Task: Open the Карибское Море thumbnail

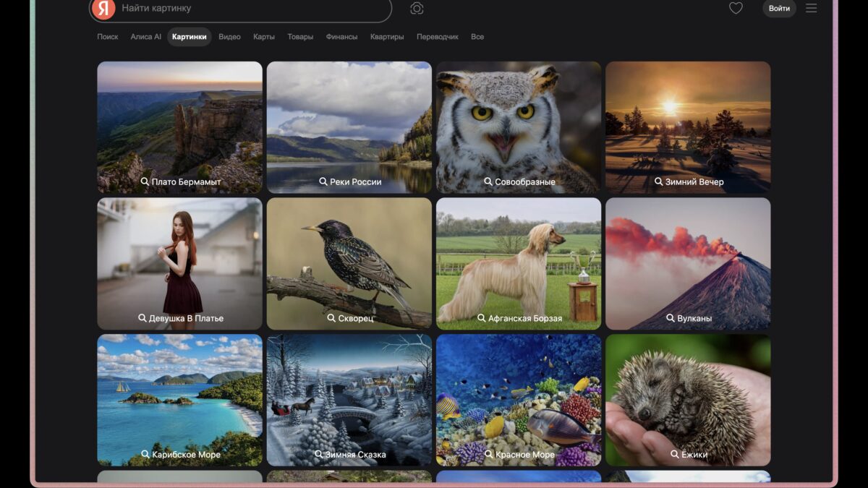Action: pos(180,400)
